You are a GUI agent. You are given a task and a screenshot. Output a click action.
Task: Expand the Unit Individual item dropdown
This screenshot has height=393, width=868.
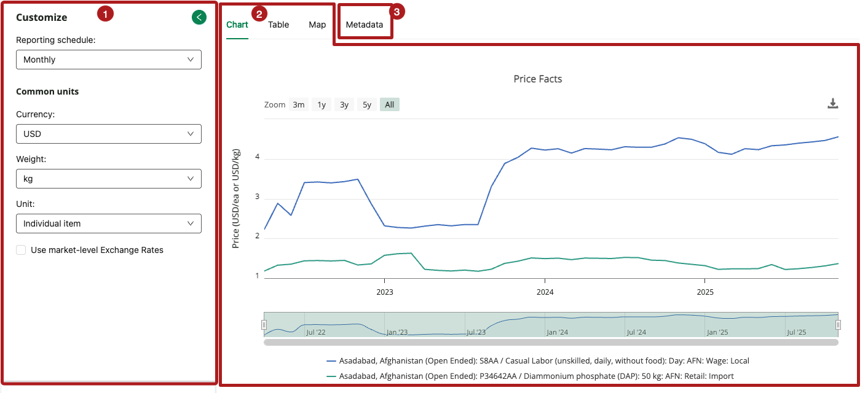point(108,224)
